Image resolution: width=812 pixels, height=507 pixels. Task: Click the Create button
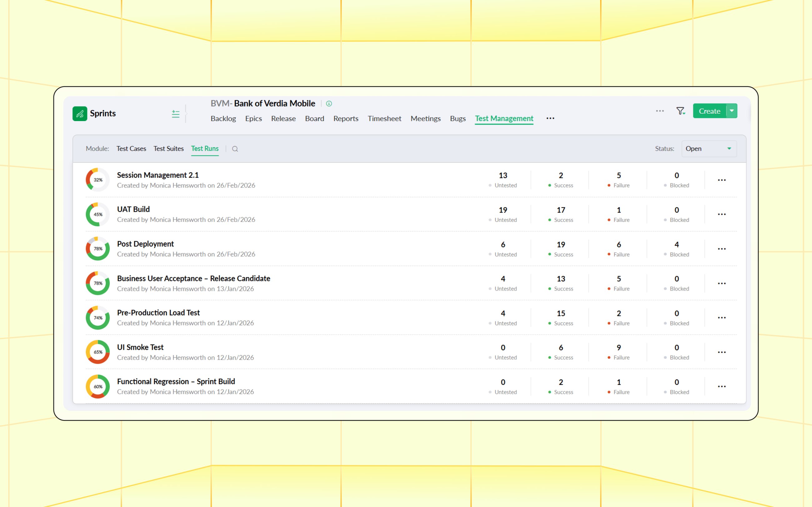point(709,111)
